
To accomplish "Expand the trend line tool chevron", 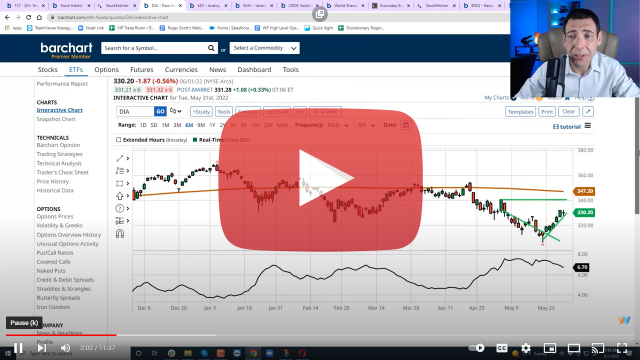I will point(128,158).
